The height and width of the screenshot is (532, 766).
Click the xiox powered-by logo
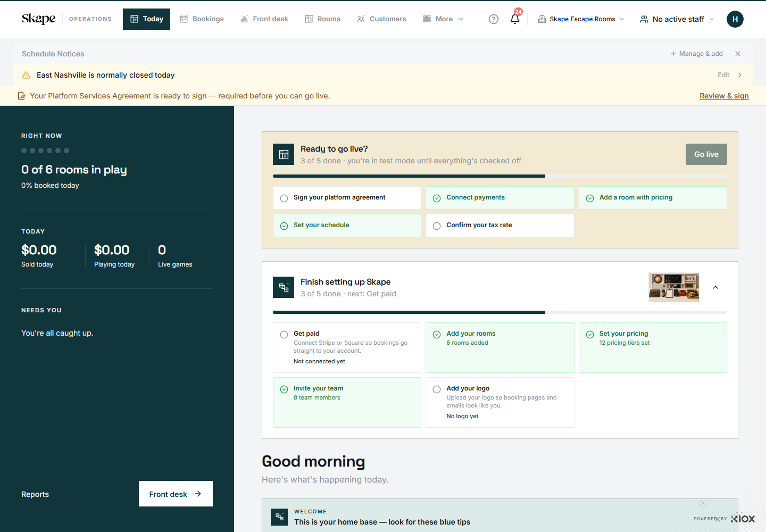[743, 519]
